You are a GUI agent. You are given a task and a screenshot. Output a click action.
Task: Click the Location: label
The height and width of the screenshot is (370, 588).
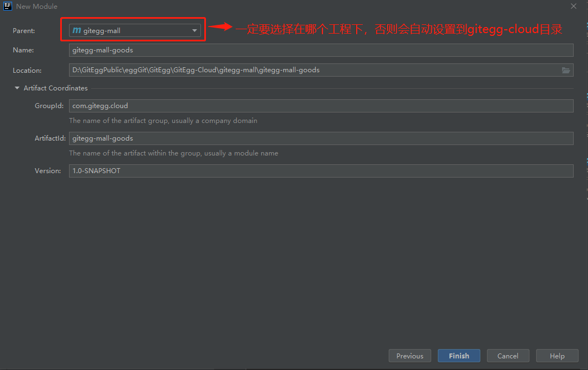(x=27, y=71)
